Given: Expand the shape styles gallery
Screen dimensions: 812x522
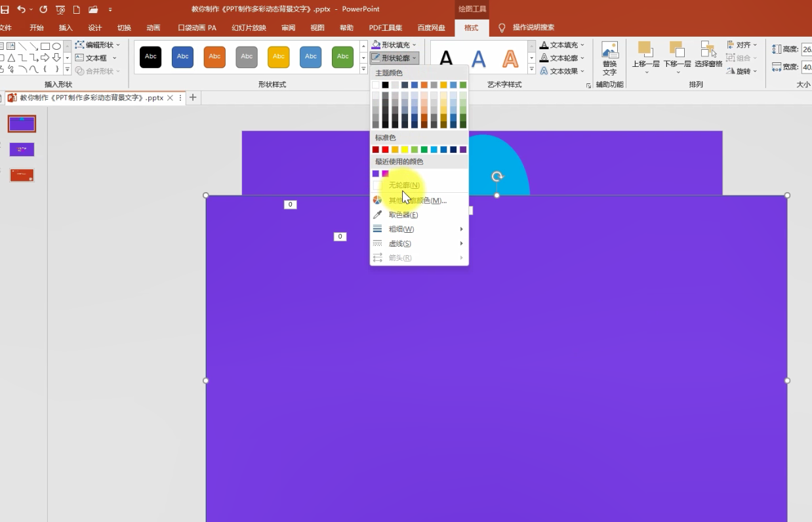Looking at the screenshot, I should tap(363, 69).
